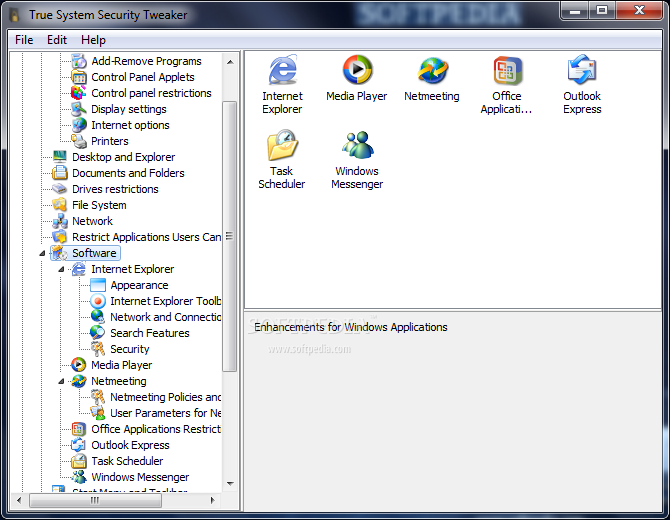Open the File menu
Screen dimensions: 670x520
click(24, 40)
